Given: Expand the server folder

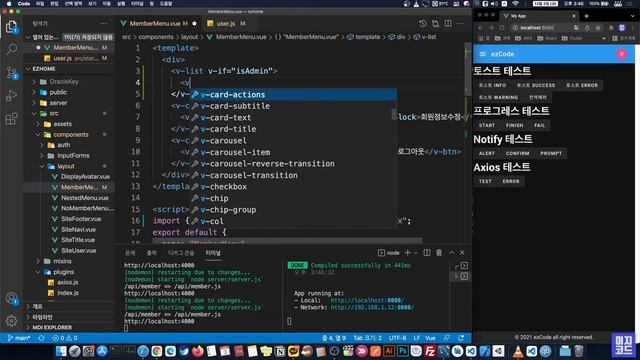Looking at the screenshot, I should 58,103.
